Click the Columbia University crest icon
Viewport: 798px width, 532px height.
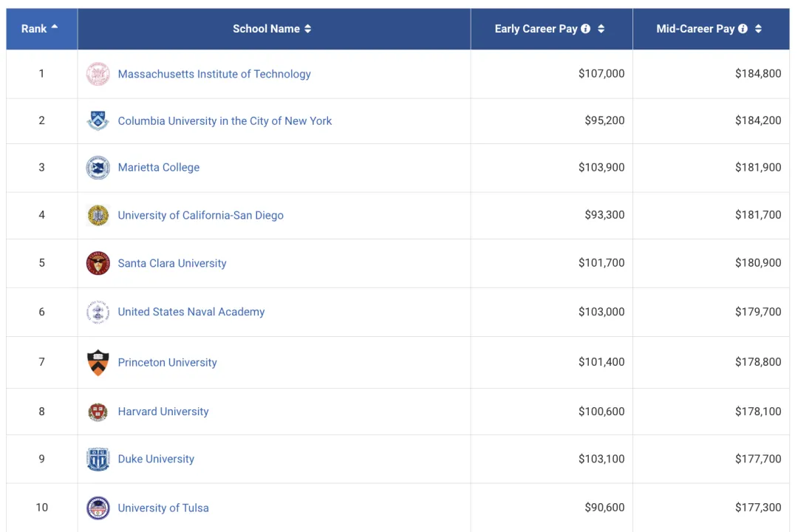pos(98,120)
